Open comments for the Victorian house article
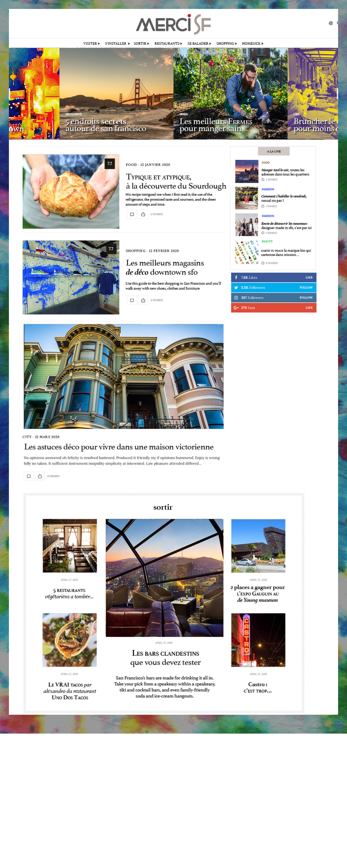 (x=29, y=476)
